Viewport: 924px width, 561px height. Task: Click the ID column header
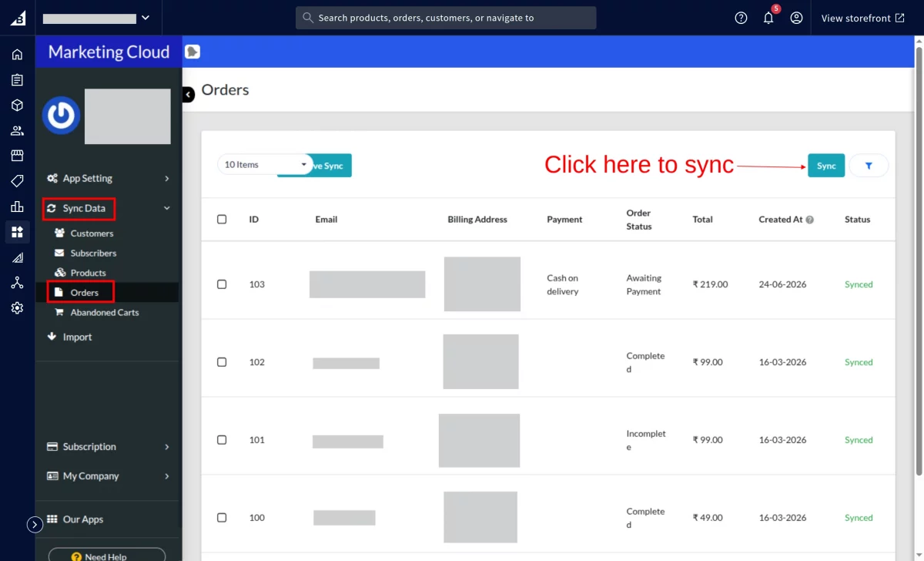254,220
